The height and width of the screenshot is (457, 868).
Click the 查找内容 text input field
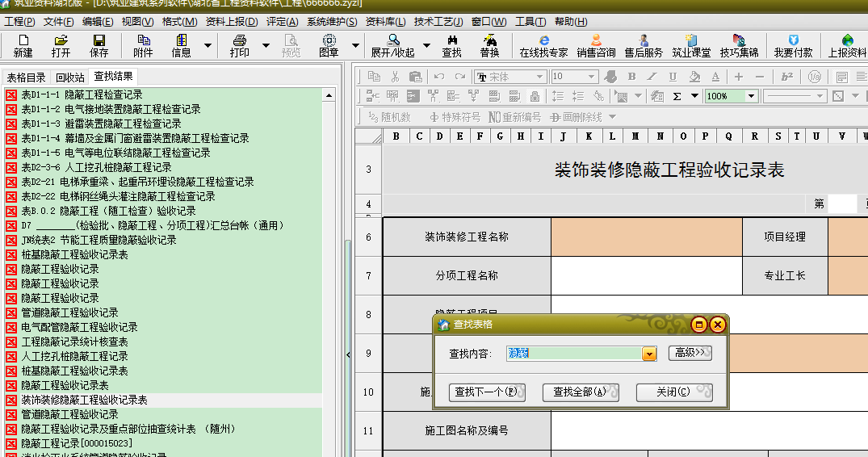pos(573,354)
